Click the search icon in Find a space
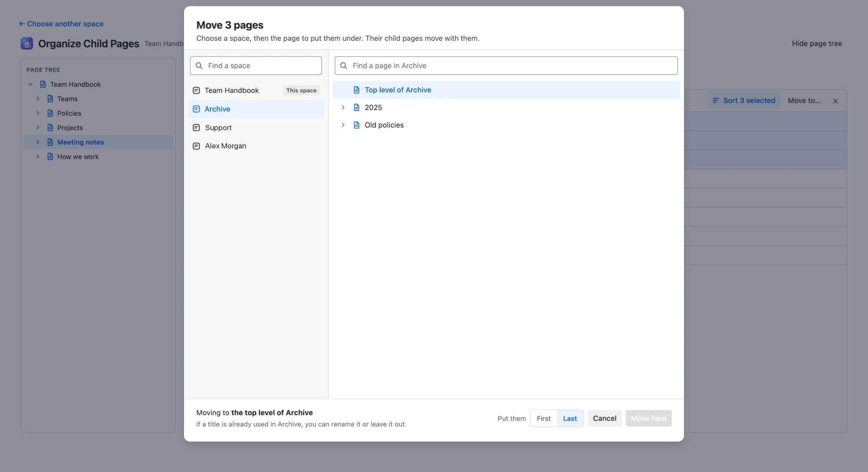 tap(199, 66)
